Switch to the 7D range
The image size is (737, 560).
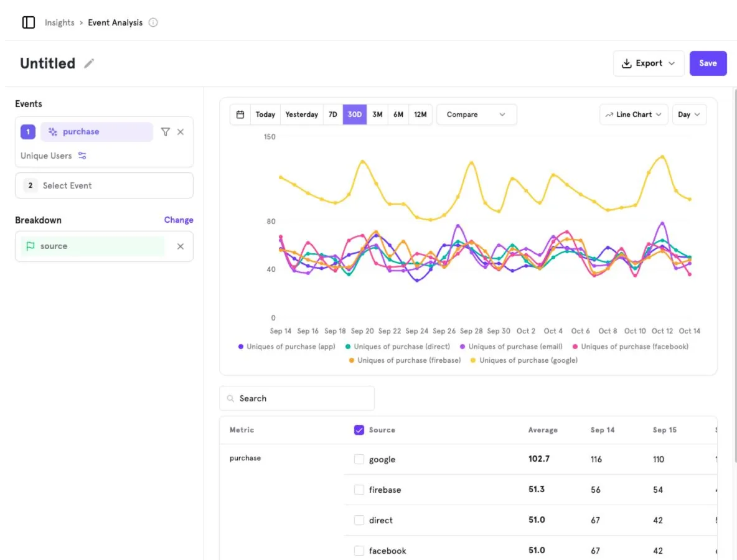click(333, 114)
